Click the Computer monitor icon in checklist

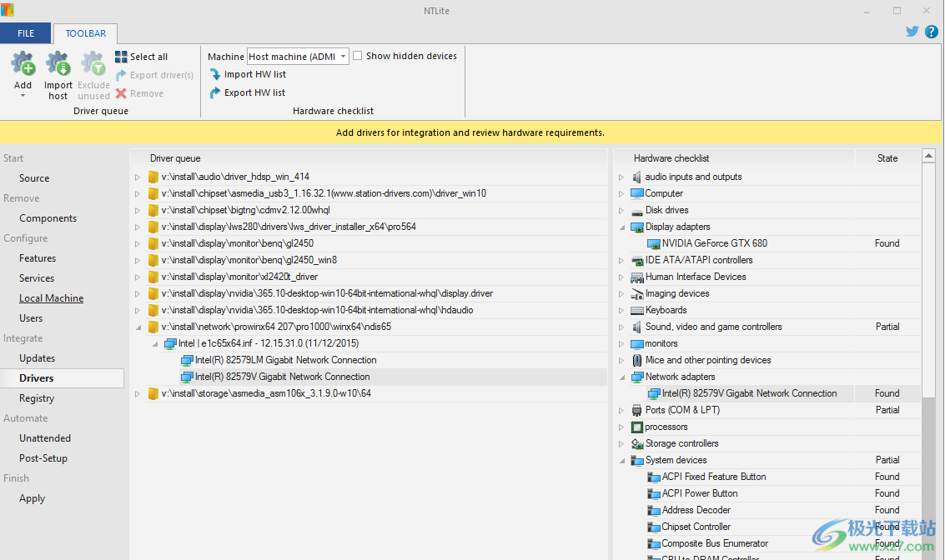637,193
